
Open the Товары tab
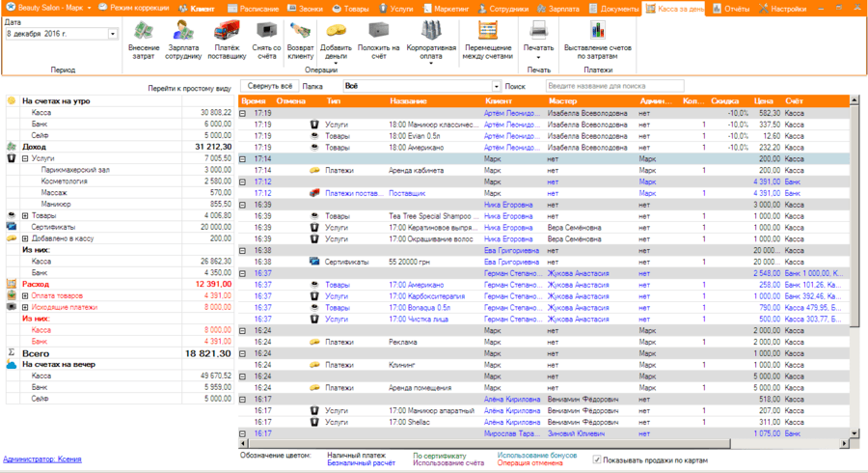[350, 9]
